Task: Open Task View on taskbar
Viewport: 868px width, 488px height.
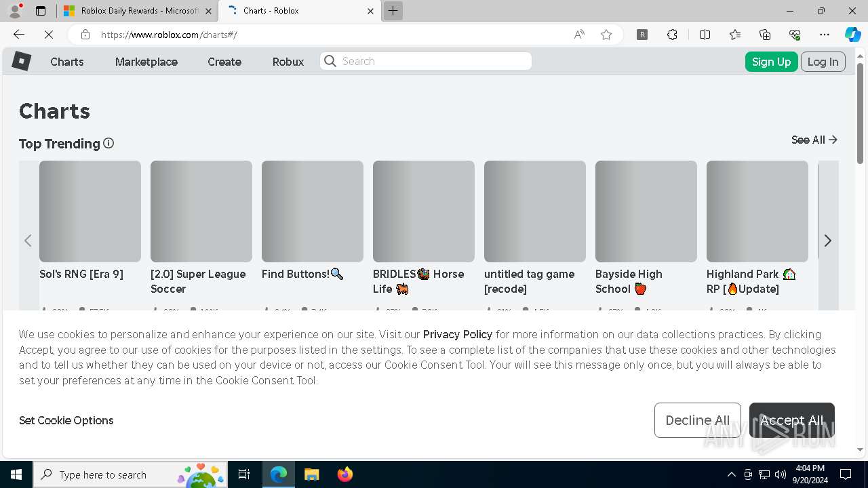Action: [244, 474]
